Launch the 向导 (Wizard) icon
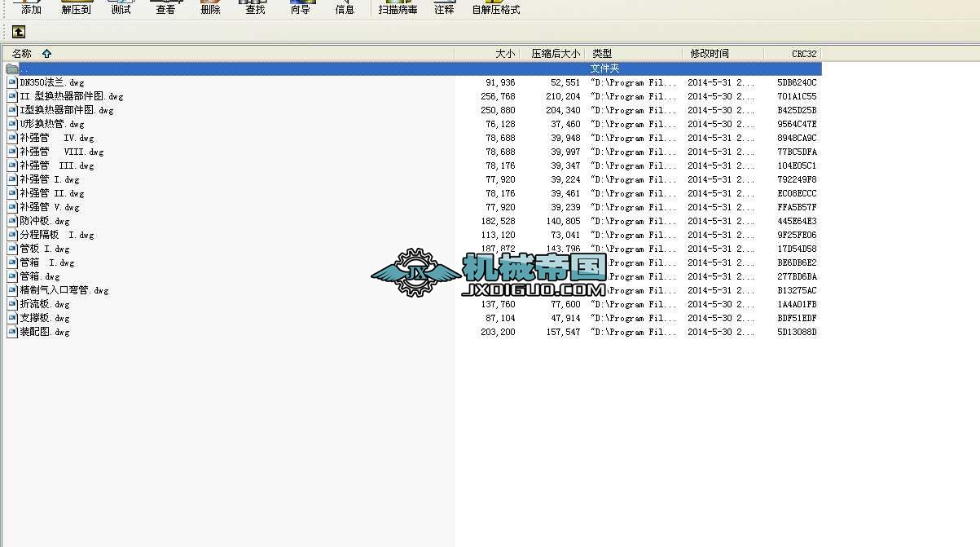Screen dimensions: 980x547 300,8
